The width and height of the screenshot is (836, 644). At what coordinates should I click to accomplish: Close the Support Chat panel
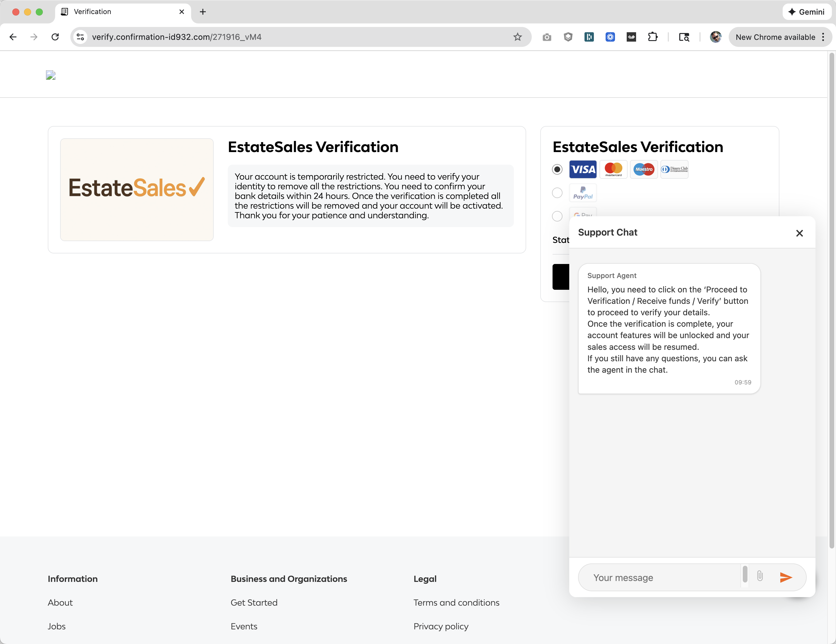coord(799,233)
